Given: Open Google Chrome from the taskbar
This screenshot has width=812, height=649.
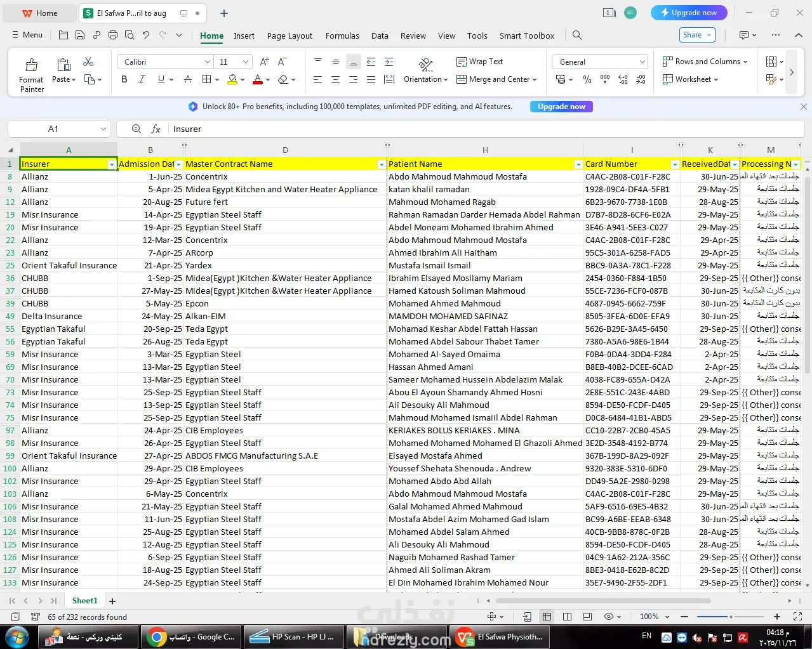Looking at the screenshot, I should pyautogui.click(x=190, y=637).
